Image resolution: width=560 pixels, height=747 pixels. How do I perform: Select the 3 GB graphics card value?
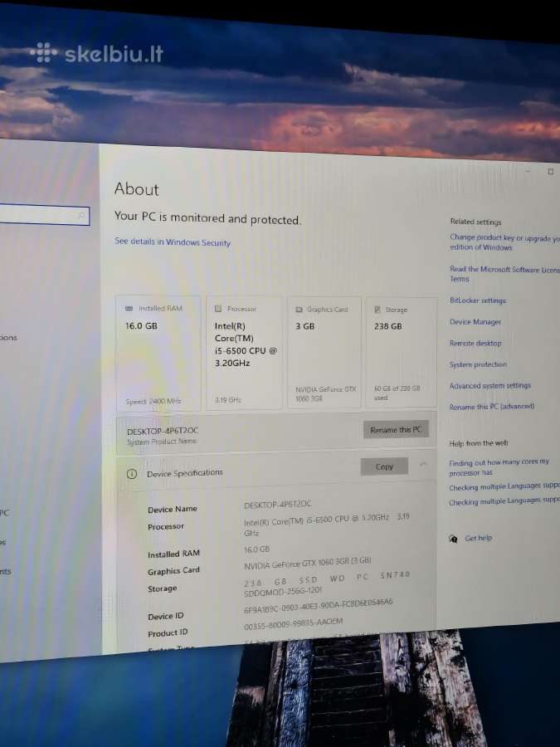(304, 326)
